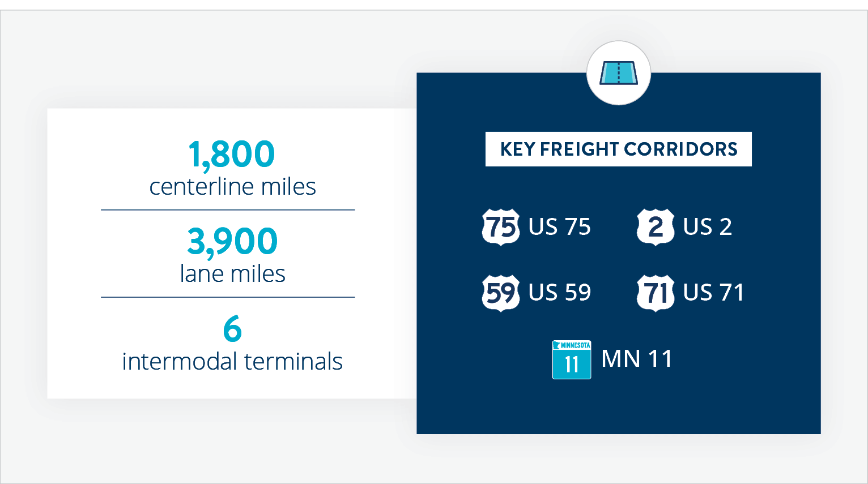Select the 'centerline miles' label
Screen dimensions: 868x484
click(x=232, y=187)
